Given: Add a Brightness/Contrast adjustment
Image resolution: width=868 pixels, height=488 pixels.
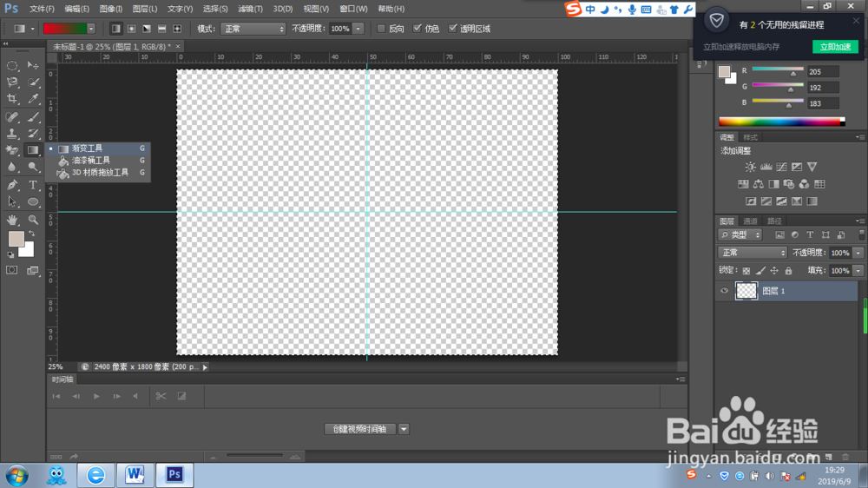Looking at the screenshot, I should pyautogui.click(x=750, y=167).
